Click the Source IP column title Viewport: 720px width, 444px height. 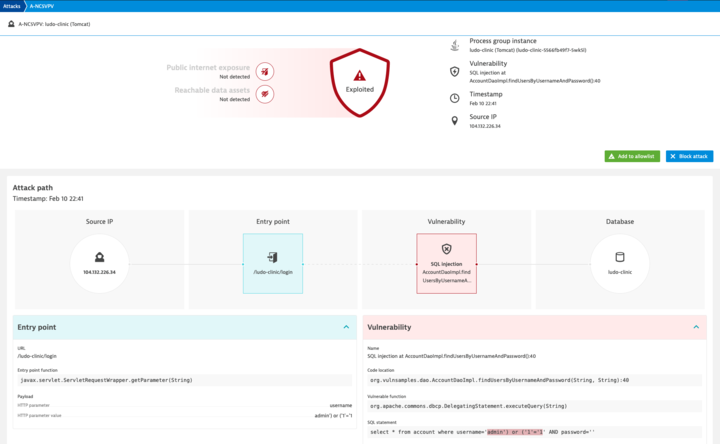[100, 221]
